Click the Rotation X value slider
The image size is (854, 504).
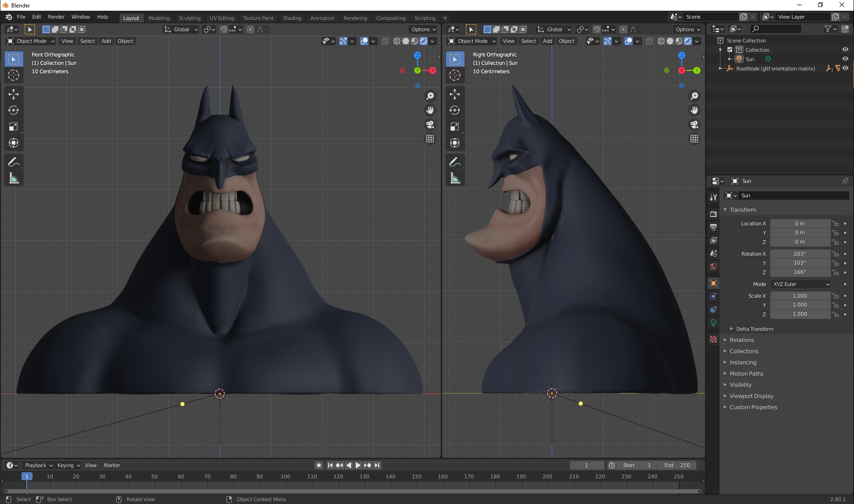pyautogui.click(x=800, y=253)
